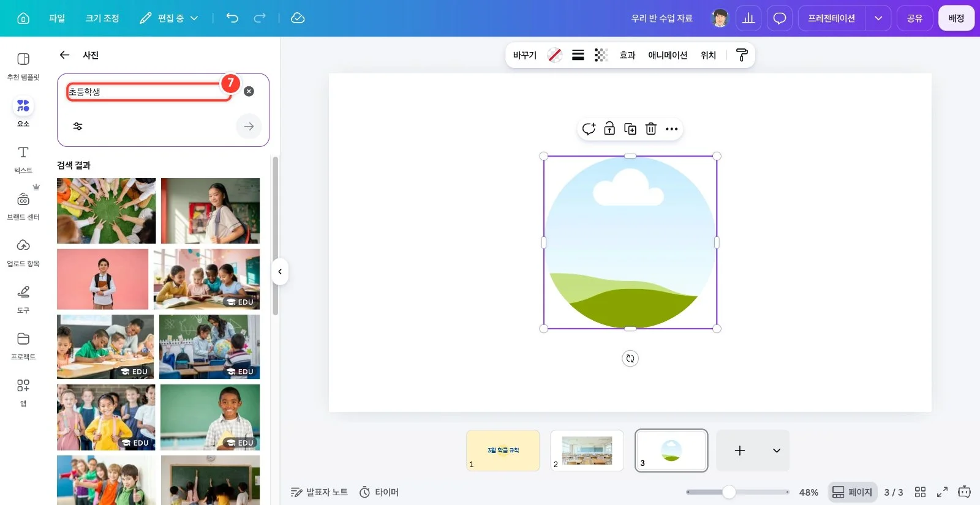Lock the selected element
This screenshot has height=505, width=980.
(609, 129)
